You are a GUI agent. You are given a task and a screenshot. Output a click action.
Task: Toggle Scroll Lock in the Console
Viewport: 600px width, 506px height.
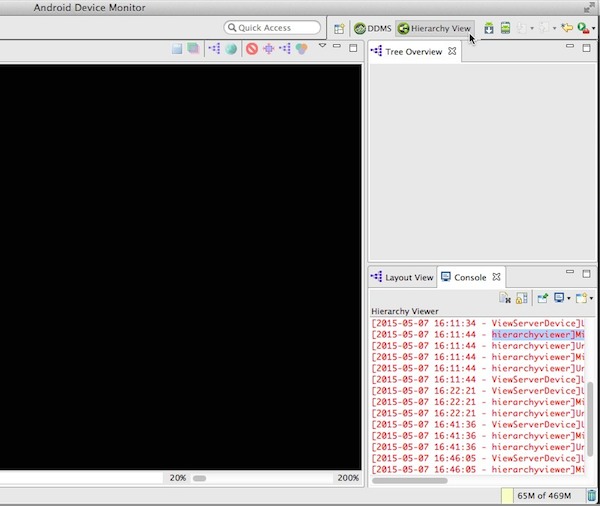coord(522,297)
